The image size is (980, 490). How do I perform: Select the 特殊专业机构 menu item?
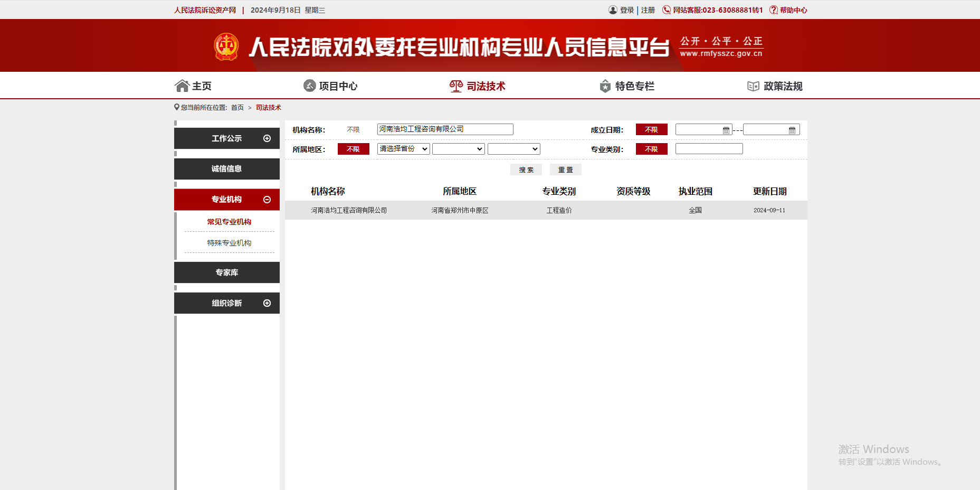pyautogui.click(x=229, y=242)
